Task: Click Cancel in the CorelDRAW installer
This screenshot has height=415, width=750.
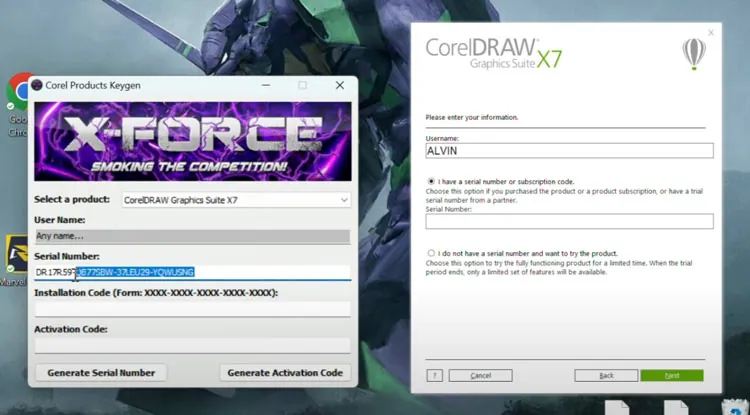Action: (480, 375)
